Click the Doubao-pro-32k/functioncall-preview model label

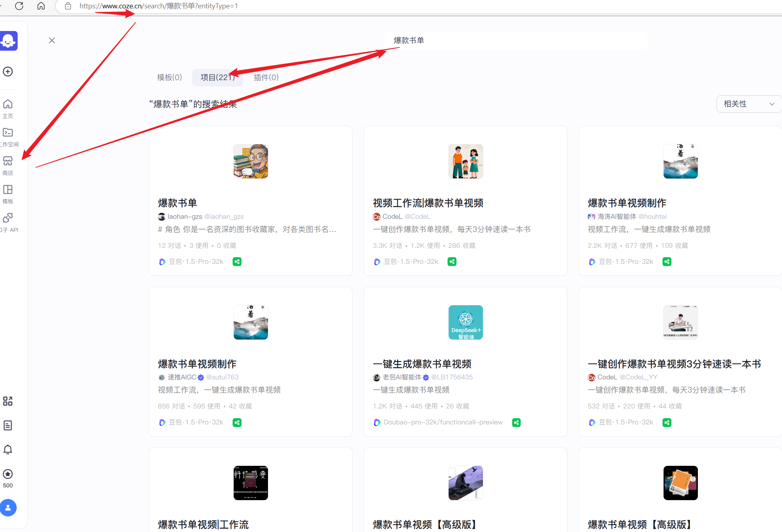443,422
